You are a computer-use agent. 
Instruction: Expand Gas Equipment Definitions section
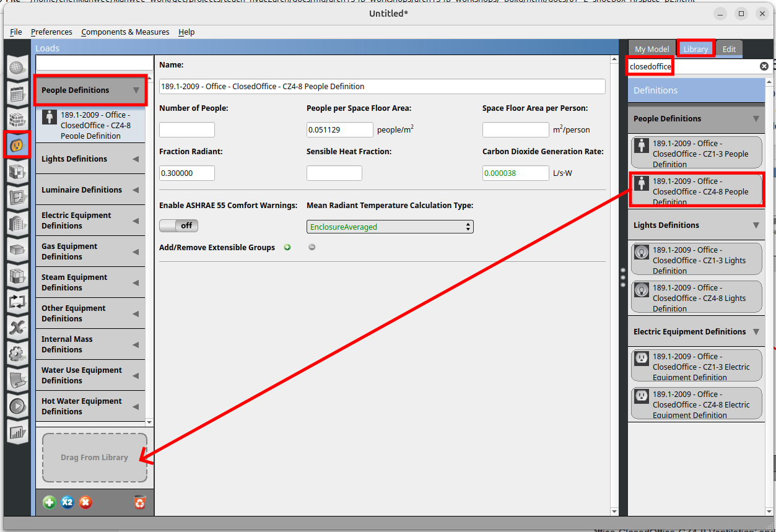click(90, 251)
